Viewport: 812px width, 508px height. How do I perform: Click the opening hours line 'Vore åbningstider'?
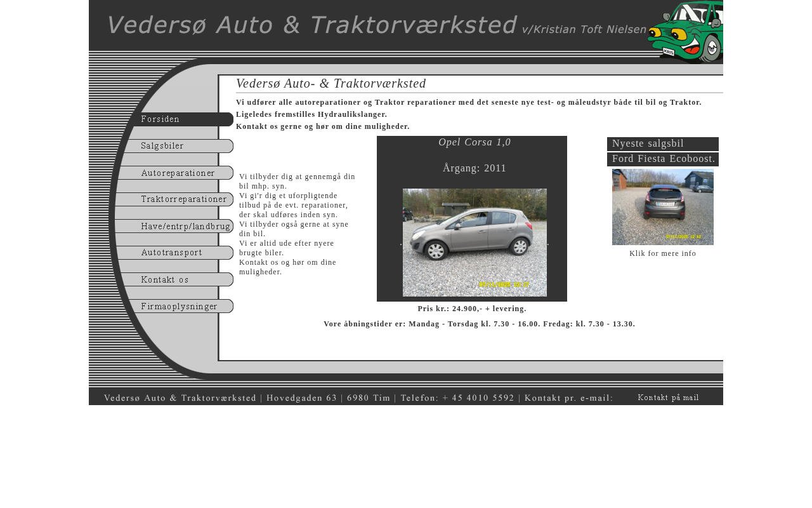(x=480, y=324)
